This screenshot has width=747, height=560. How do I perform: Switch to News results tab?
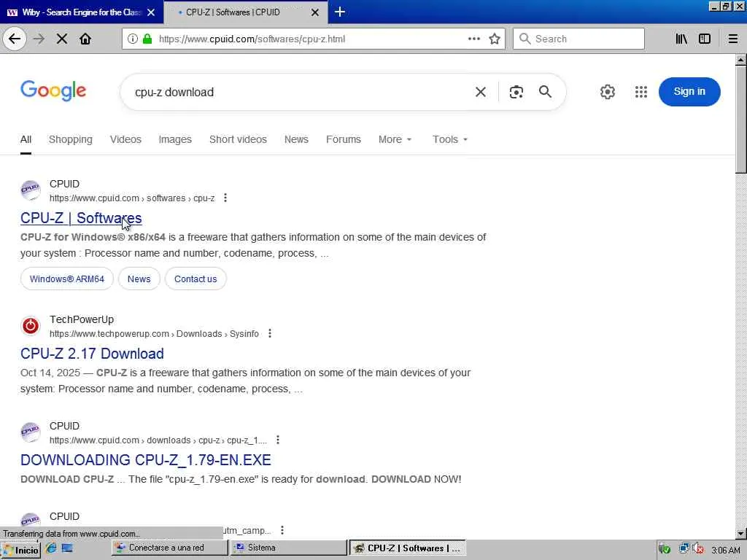296,139
